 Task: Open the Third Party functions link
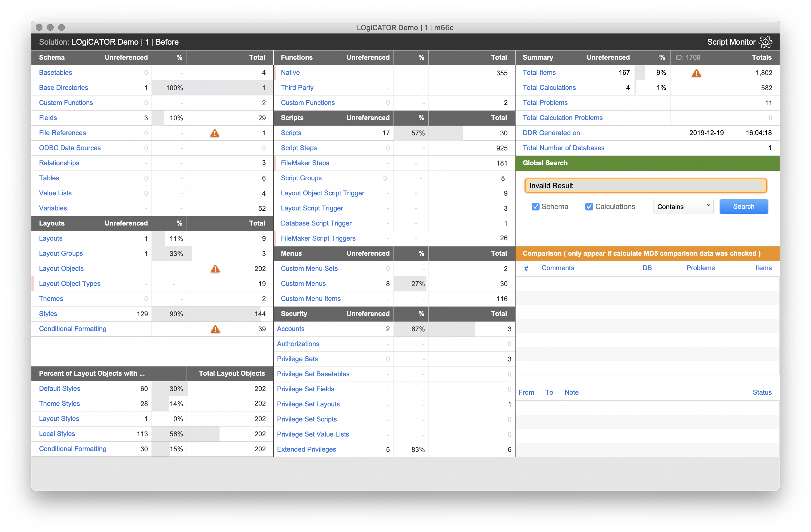click(297, 88)
